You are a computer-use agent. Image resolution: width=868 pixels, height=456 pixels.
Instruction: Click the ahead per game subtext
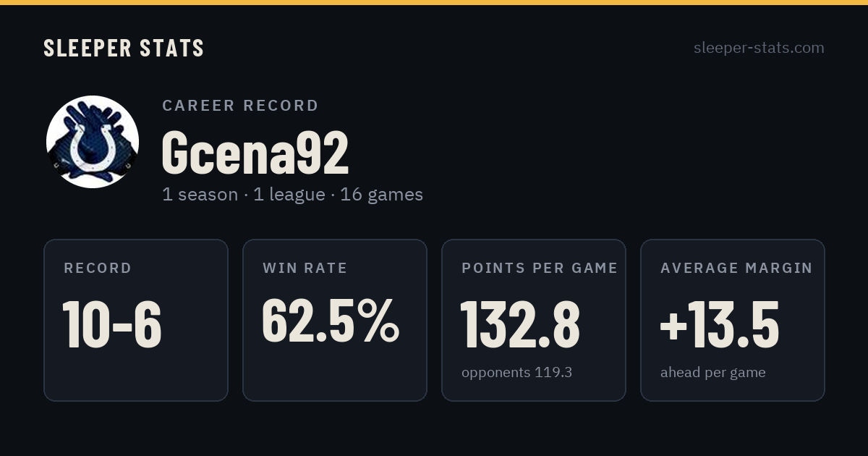click(712, 373)
